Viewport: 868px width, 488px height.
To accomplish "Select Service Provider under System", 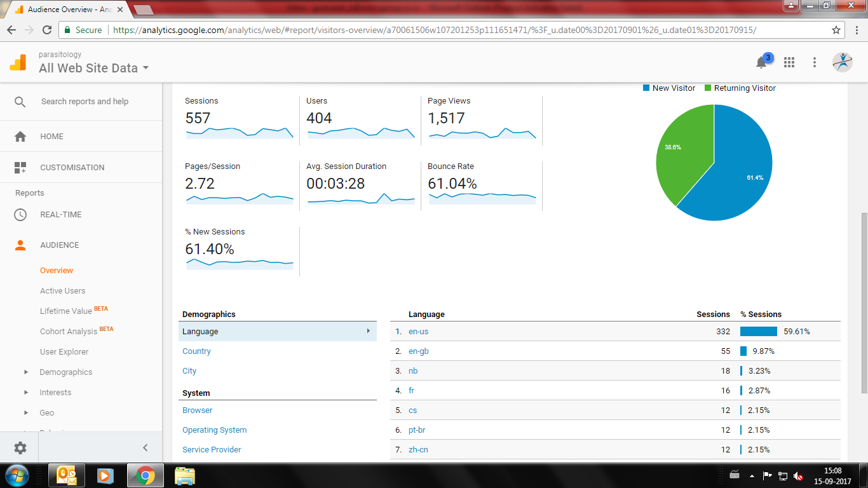I will point(212,450).
